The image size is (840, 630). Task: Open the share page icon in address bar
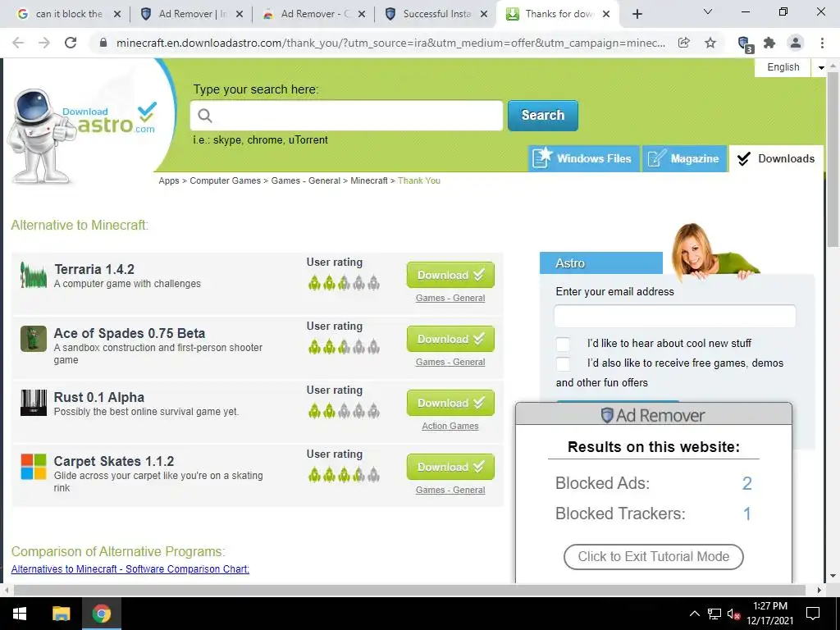[684, 43]
